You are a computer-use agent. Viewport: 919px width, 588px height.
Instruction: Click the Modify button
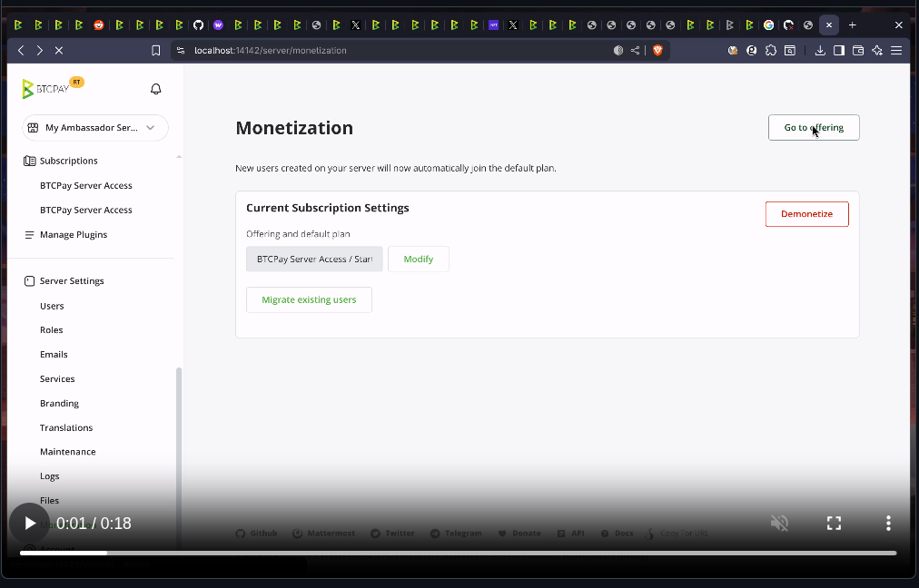[418, 260]
